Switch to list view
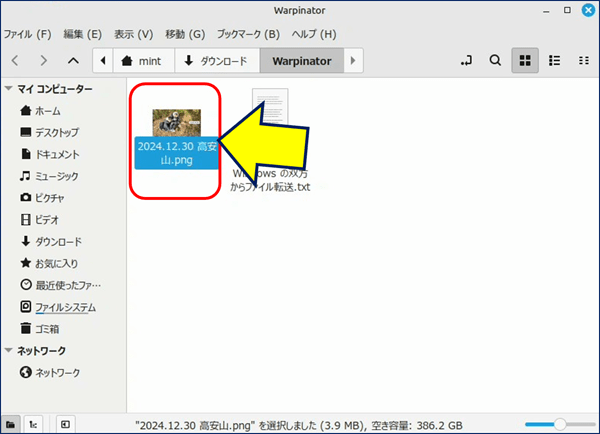 [554, 60]
